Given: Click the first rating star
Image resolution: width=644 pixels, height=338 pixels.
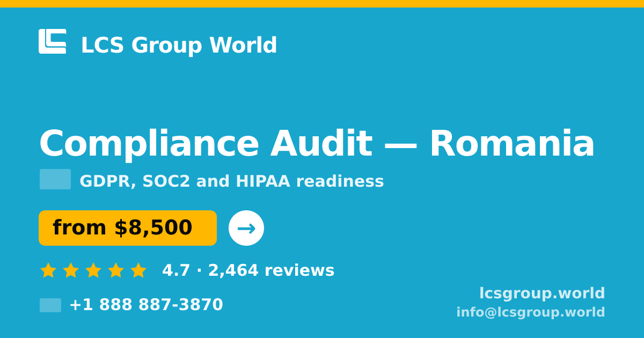Looking at the screenshot, I should [x=48, y=270].
